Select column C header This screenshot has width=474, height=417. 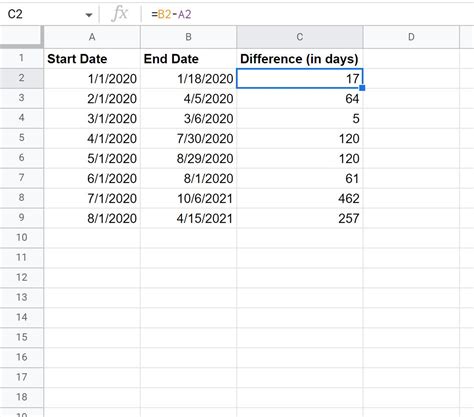[x=300, y=37]
